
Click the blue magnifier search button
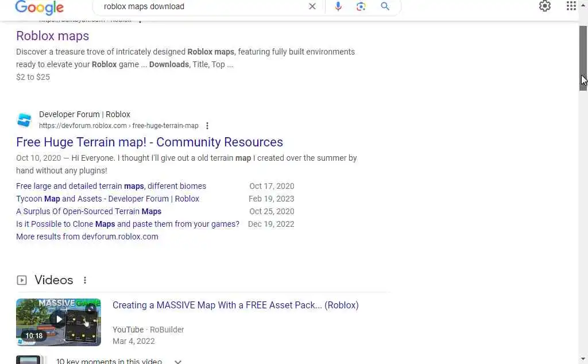tap(385, 6)
